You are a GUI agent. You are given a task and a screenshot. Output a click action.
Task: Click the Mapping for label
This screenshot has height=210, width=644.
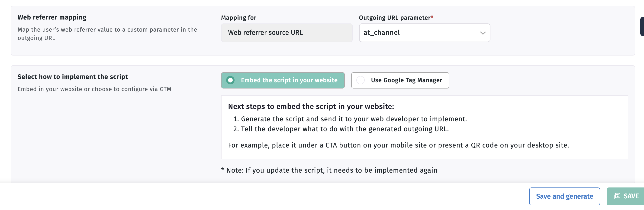click(x=238, y=18)
